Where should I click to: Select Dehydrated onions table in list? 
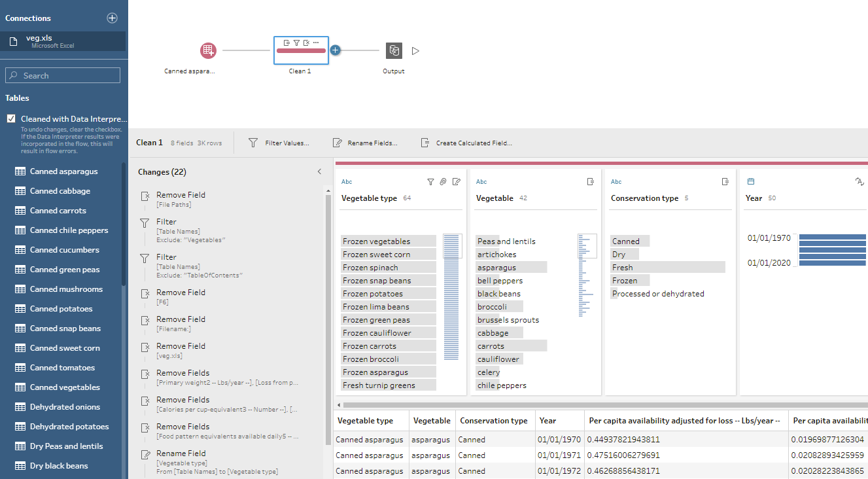(65, 407)
